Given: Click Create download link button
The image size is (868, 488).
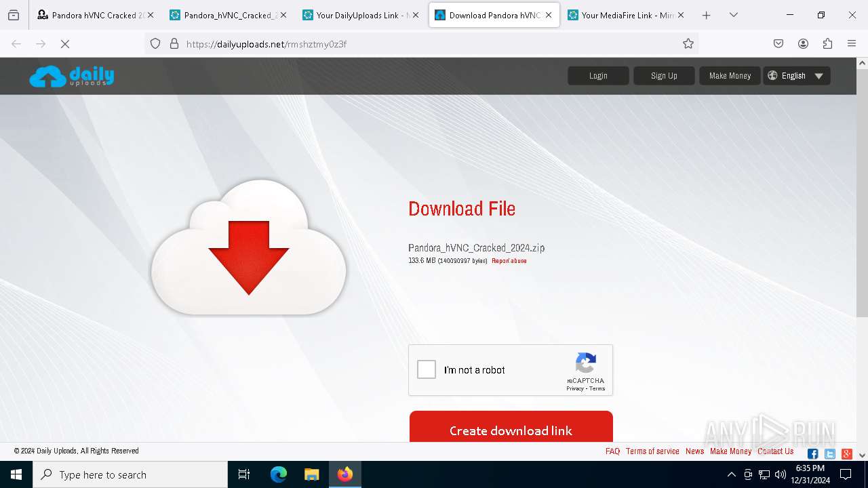Looking at the screenshot, I should click(511, 427).
